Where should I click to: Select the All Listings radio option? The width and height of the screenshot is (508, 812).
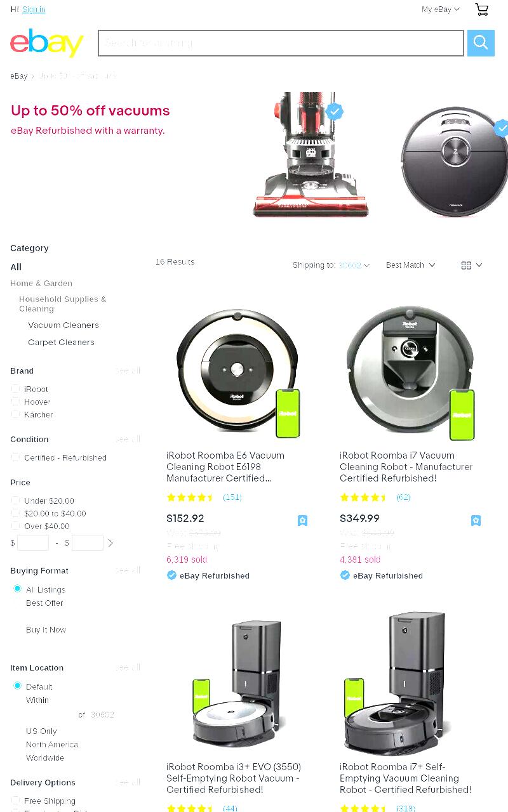click(18, 589)
